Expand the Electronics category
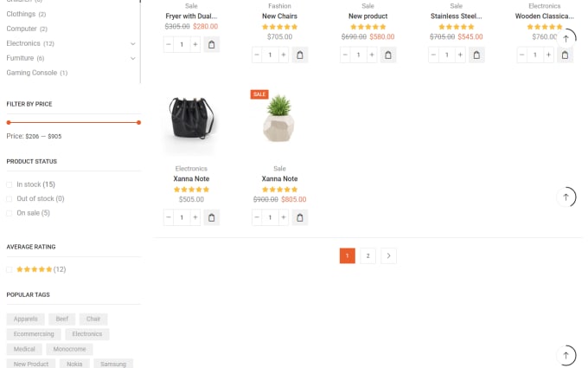 133,43
